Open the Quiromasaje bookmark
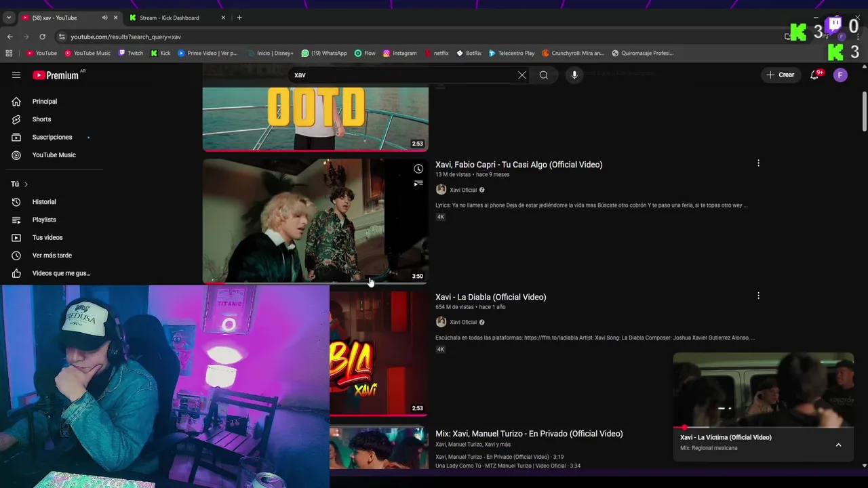This screenshot has width=868, height=488. [x=643, y=53]
